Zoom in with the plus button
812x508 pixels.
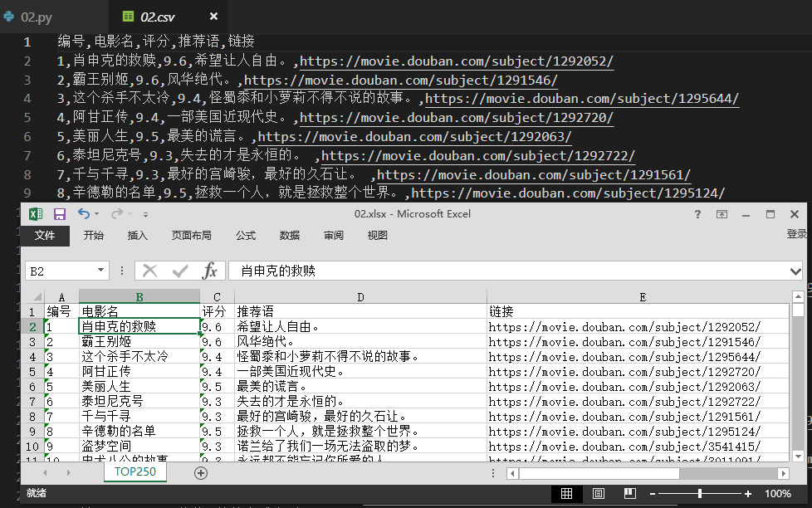748,494
